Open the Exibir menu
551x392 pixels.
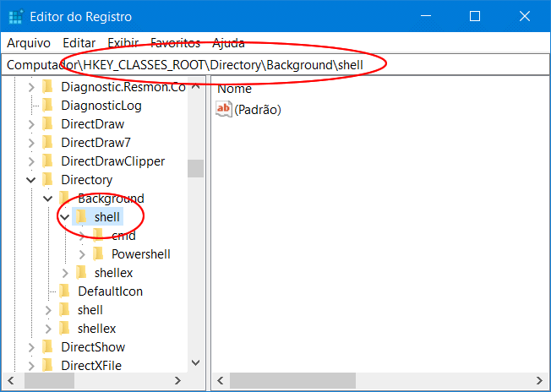tap(123, 42)
